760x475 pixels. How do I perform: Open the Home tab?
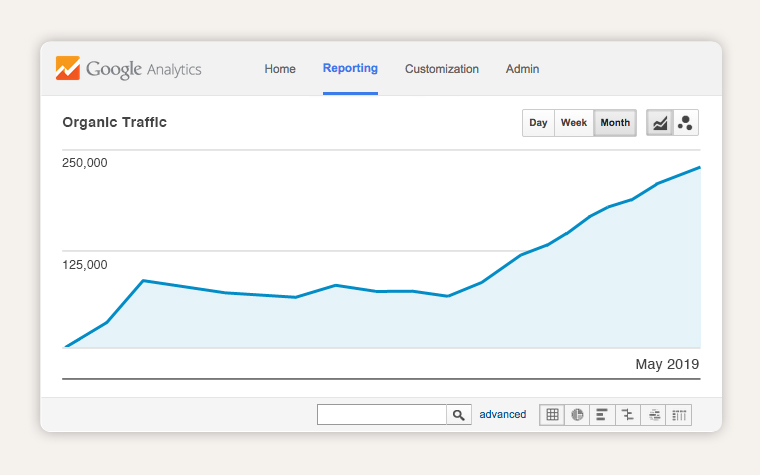click(280, 69)
